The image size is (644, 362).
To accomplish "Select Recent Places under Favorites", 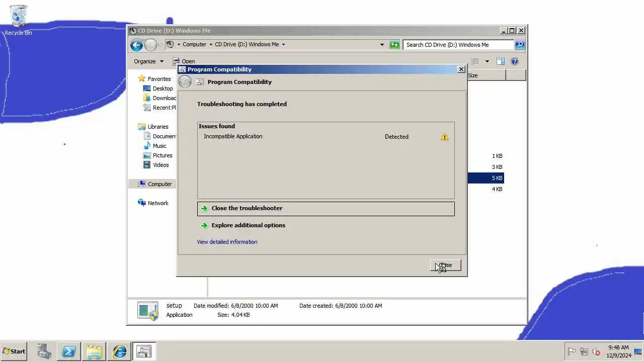I will (159, 108).
